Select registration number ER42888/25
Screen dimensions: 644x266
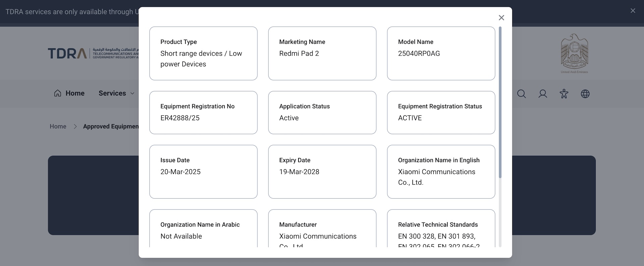tap(180, 118)
